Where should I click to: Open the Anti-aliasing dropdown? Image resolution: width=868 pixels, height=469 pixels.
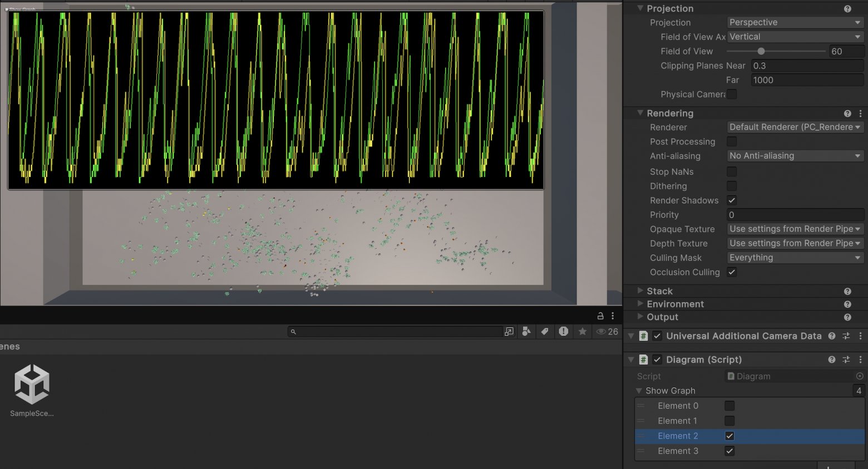point(795,156)
